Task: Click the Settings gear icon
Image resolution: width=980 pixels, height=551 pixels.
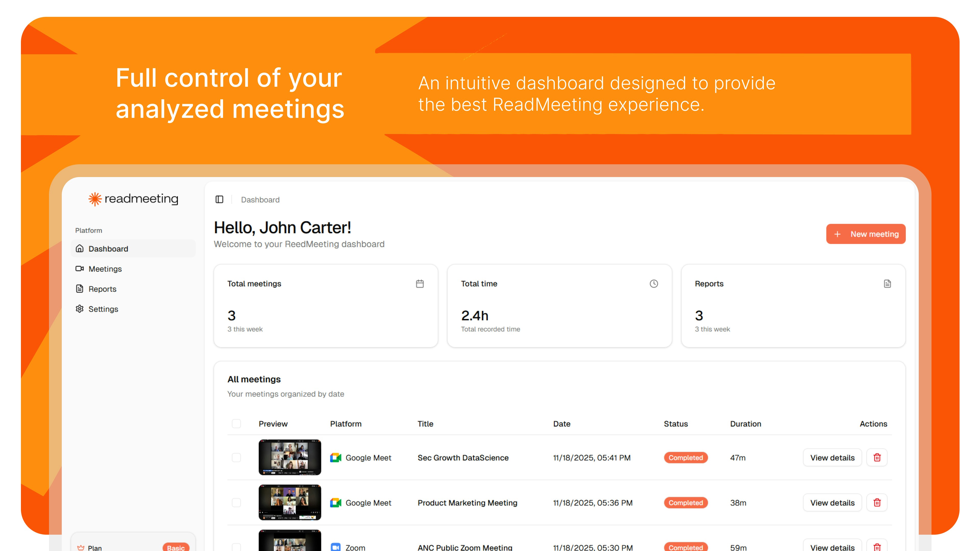Action: 80,309
